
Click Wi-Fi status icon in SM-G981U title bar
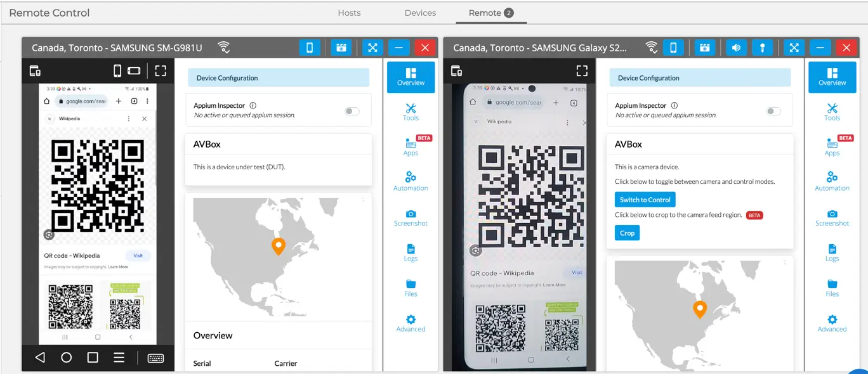point(223,48)
